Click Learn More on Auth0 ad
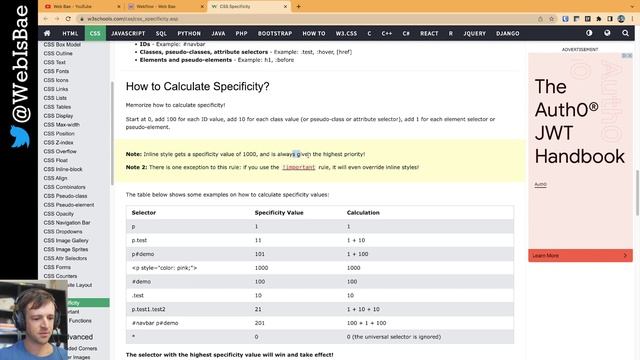 pyautogui.click(x=580, y=256)
